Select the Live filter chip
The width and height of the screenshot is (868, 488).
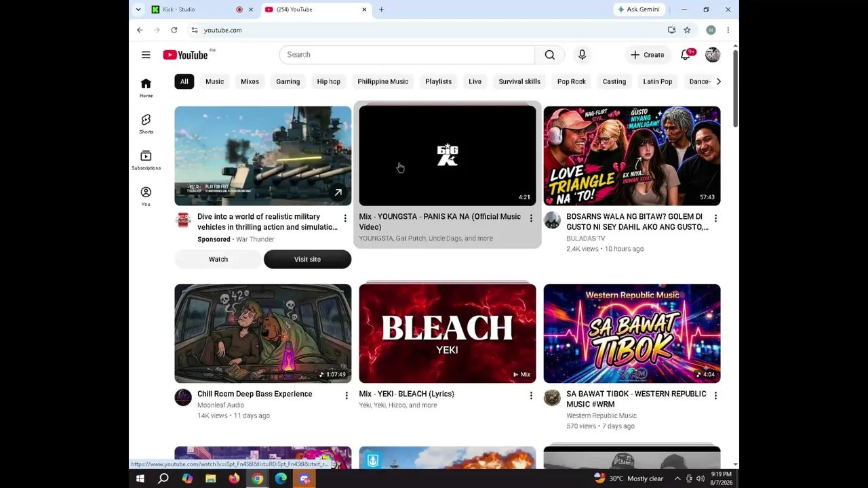pos(475,81)
